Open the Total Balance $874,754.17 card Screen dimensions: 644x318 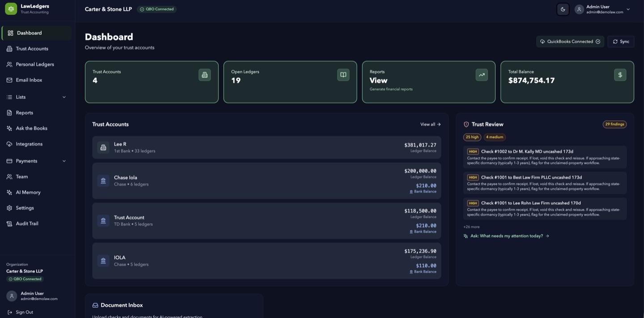coord(567,82)
